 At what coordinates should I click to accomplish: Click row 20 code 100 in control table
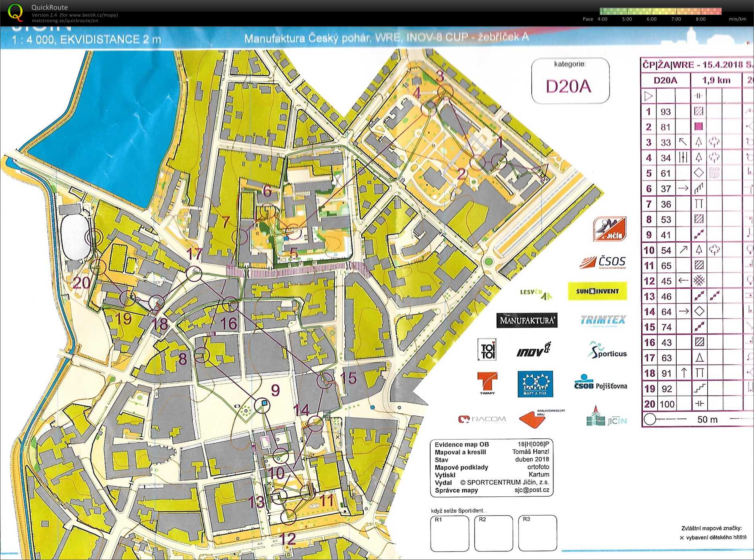(x=667, y=404)
